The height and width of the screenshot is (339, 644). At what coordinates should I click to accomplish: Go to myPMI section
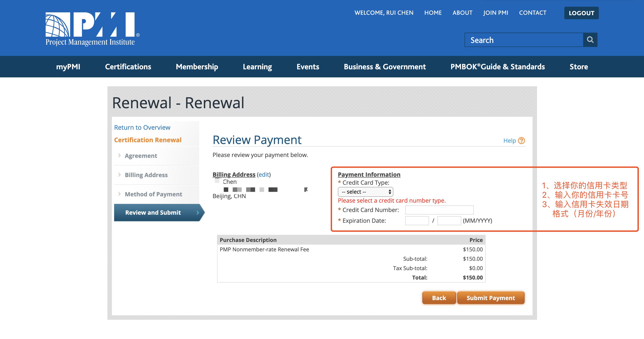tap(68, 67)
